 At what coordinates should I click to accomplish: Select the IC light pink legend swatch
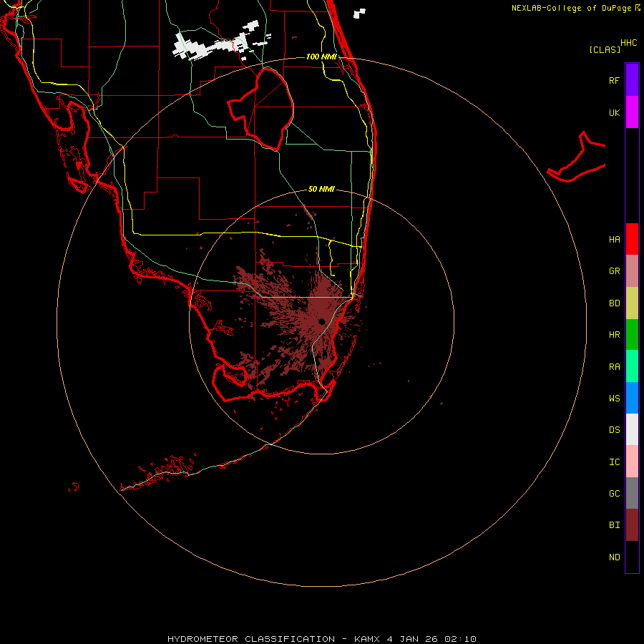(x=632, y=462)
